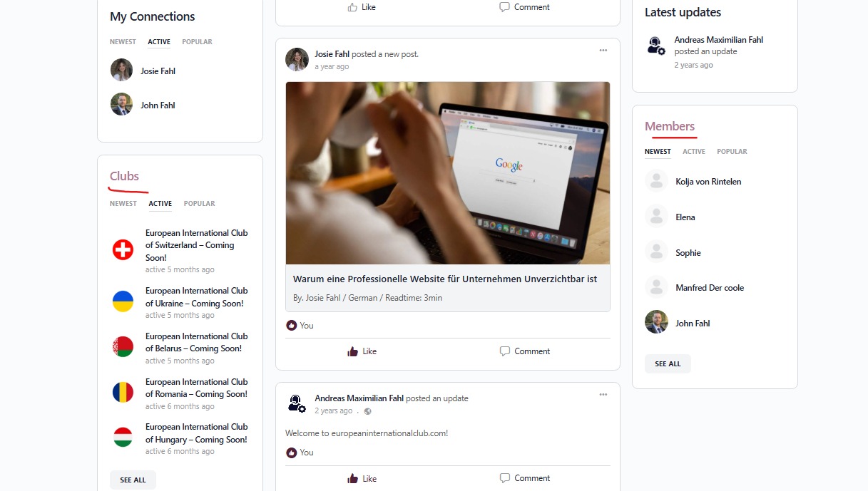Open Kolja von Rintelen's member profile

[708, 182]
